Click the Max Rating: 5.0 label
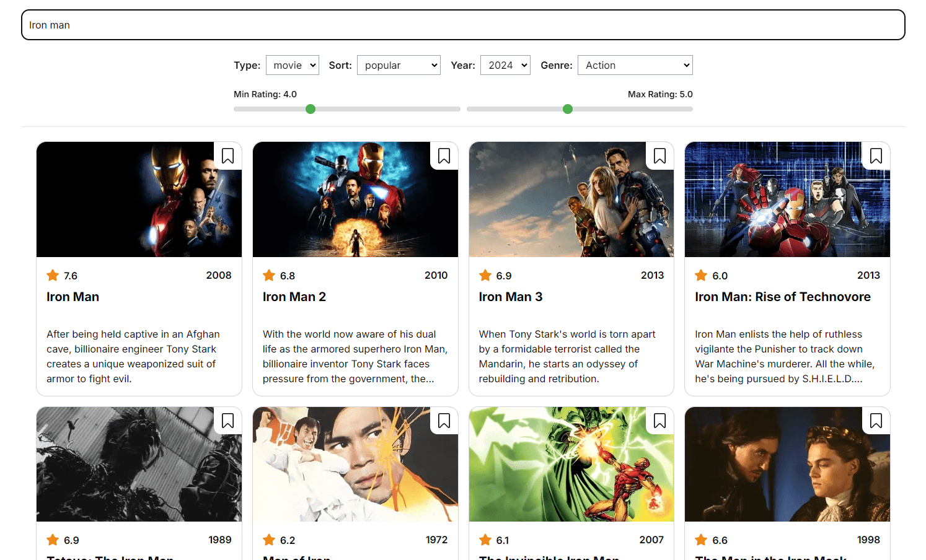Image resolution: width=926 pixels, height=560 pixels. 660,94
